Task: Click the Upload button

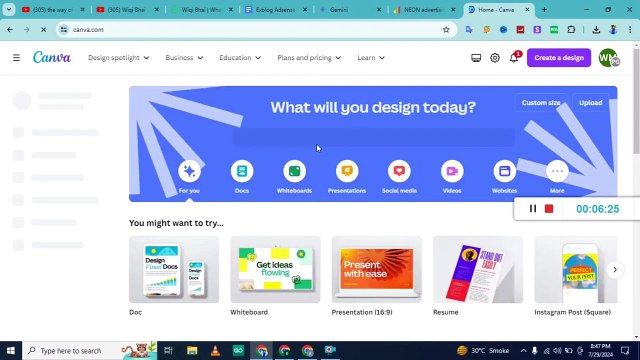Action: point(591,102)
